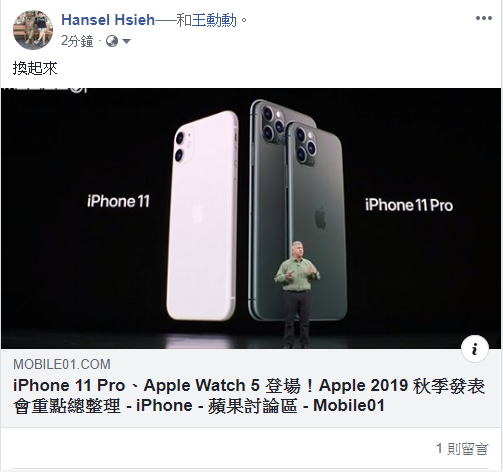The width and height of the screenshot is (503, 472).
Task: Expand the privacy audience dropdown arrow
Action: [x=127, y=41]
